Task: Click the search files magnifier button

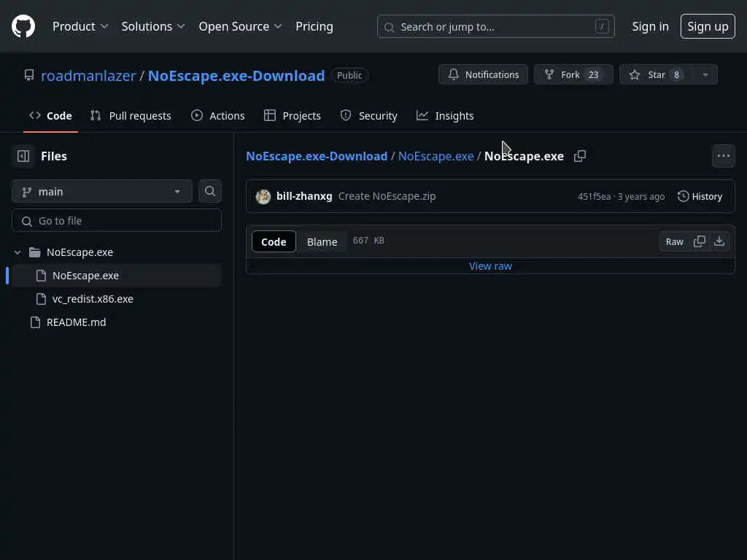Action: [209, 192]
